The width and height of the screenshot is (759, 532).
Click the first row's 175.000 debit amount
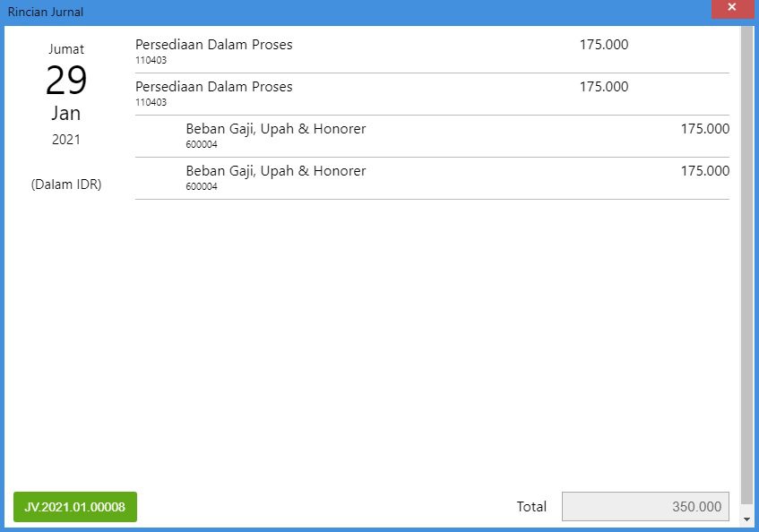click(x=604, y=45)
